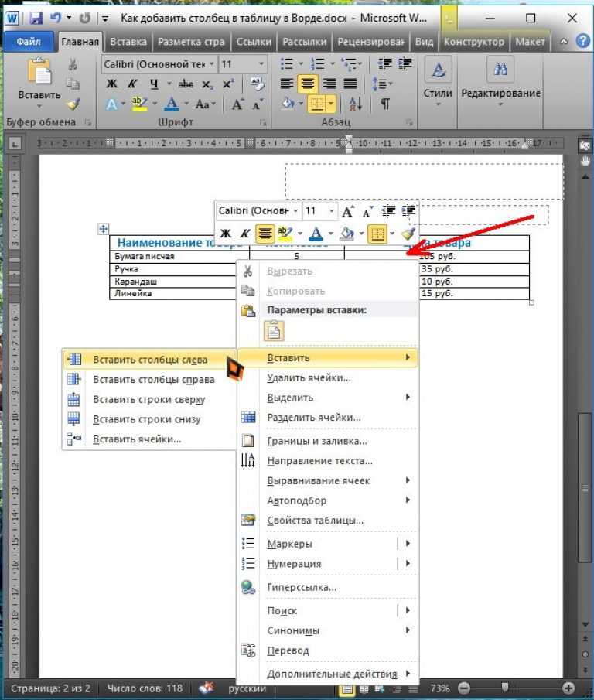Switch to the Ссылки tab
The image size is (594, 700).
[254, 42]
